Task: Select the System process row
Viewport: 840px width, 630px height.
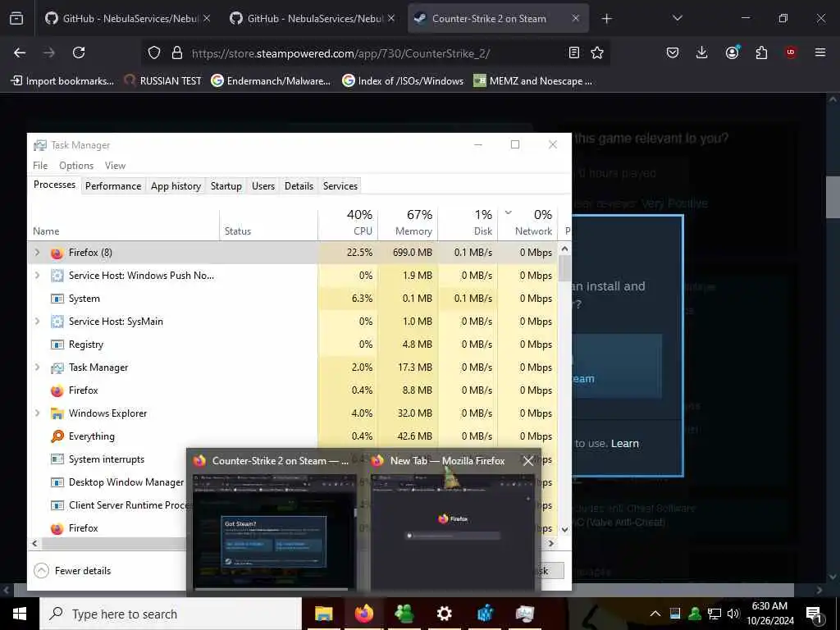Action: point(293,299)
